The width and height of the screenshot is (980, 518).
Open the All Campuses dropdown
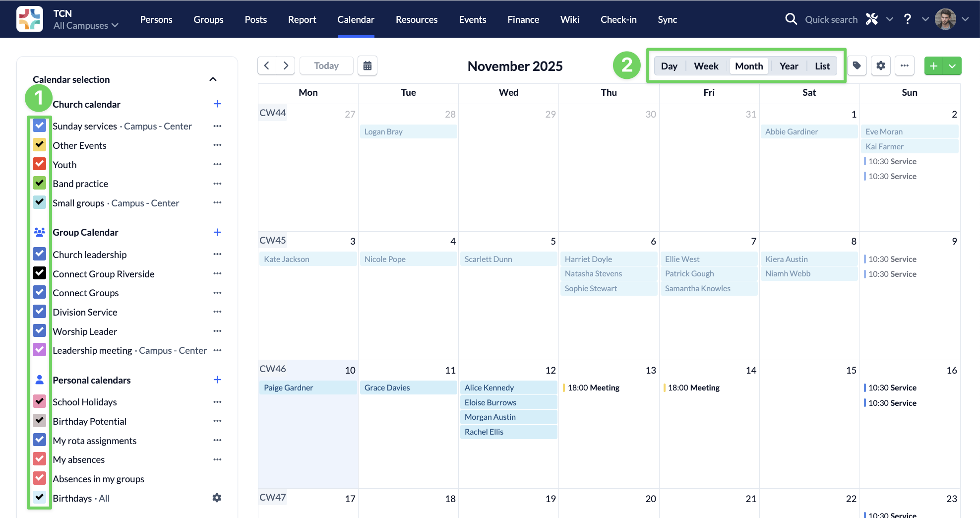tap(86, 25)
